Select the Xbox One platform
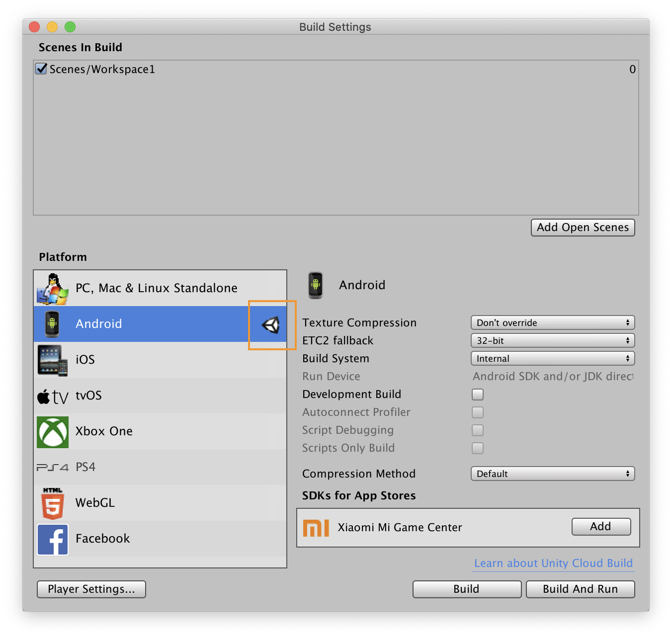672x638 pixels. click(160, 431)
